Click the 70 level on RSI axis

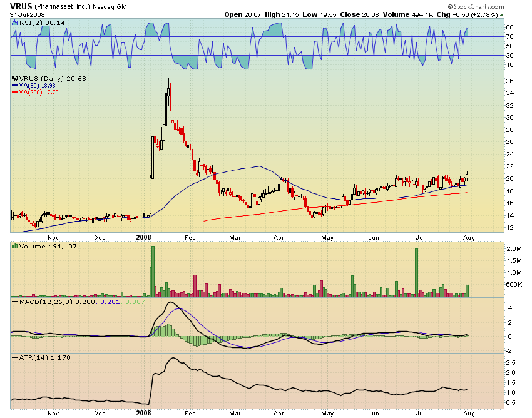tap(509, 37)
